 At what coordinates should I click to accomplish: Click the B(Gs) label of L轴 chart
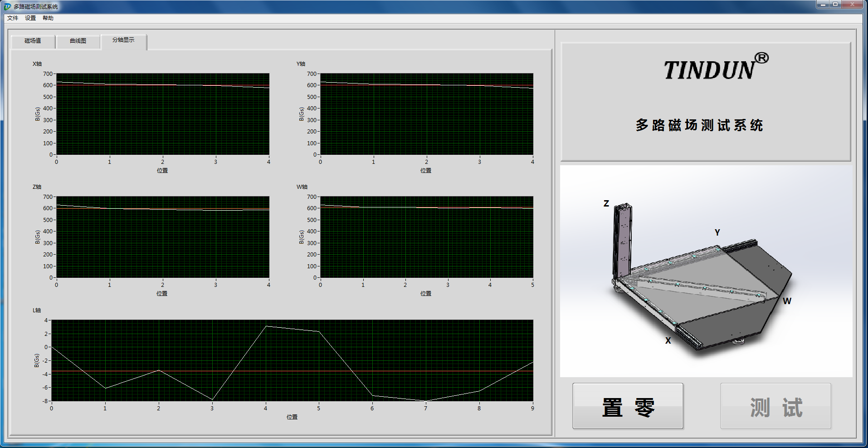[x=37, y=360]
